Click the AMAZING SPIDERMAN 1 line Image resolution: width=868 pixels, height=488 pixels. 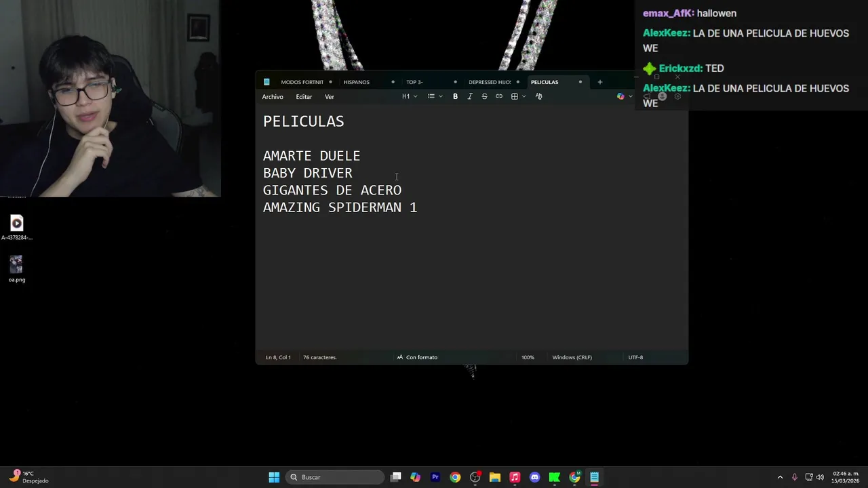[340, 207]
